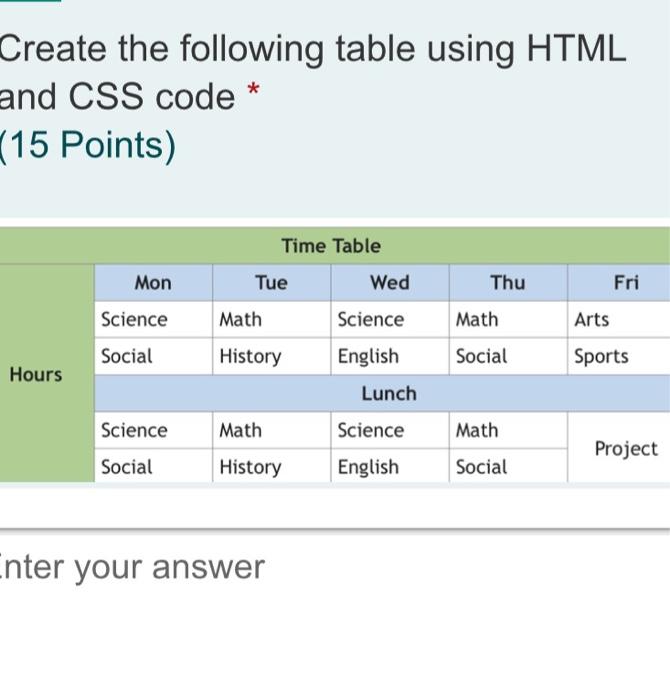The height and width of the screenshot is (700, 670).
Task: Click the first Science cell under Mon
Action: (154, 320)
